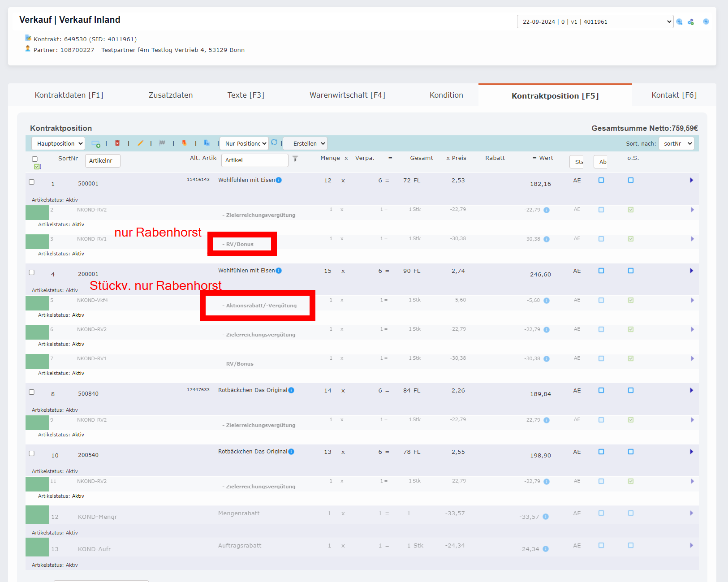Tick the checkbox for row 8 article 500840
Screen dimensions: 728x582
[x=32, y=392]
